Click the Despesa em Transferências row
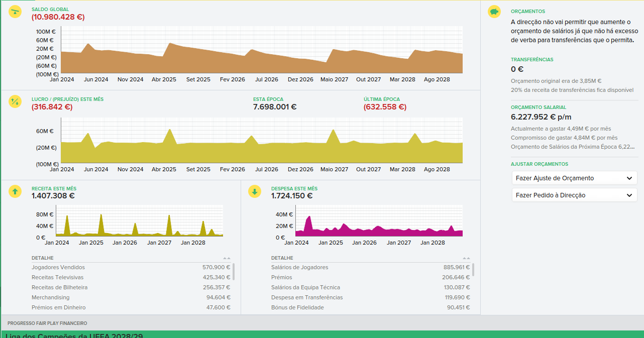This screenshot has height=338, width=644. coord(371,297)
